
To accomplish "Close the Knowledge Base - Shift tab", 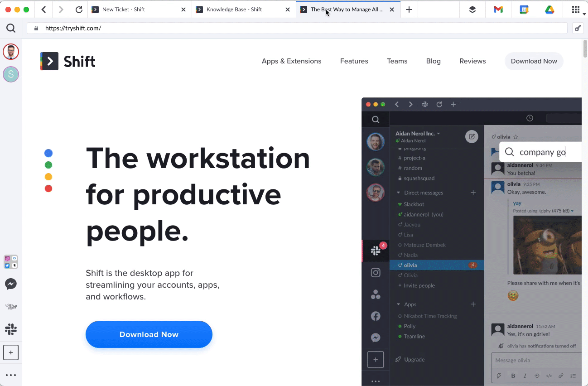I will [x=288, y=10].
